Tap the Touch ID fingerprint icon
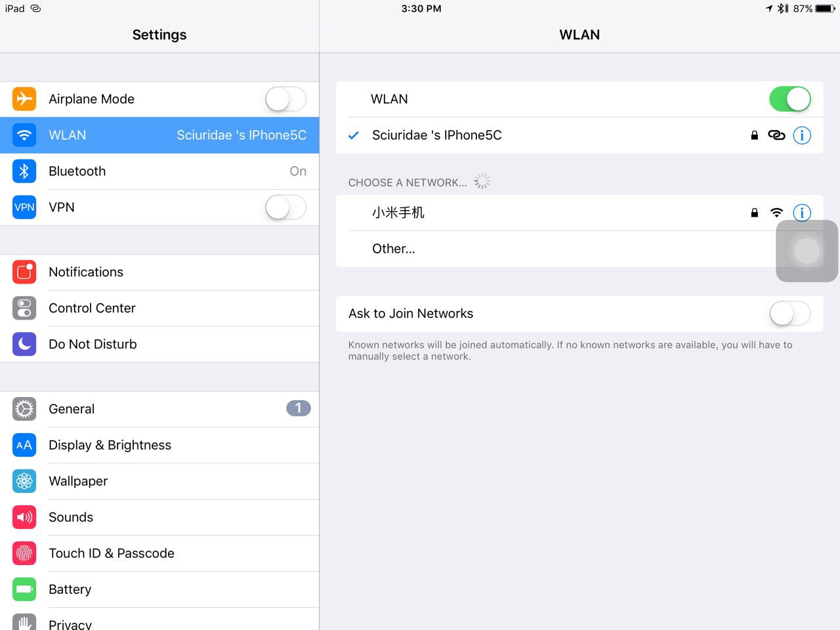This screenshot has height=630, width=840. click(24, 553)
